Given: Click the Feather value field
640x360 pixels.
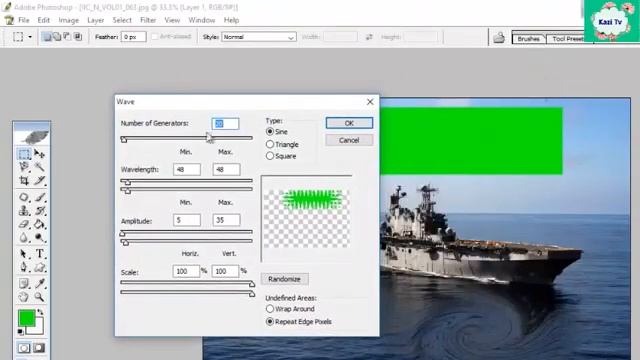Looking at the screenshot, I should 133,37.
